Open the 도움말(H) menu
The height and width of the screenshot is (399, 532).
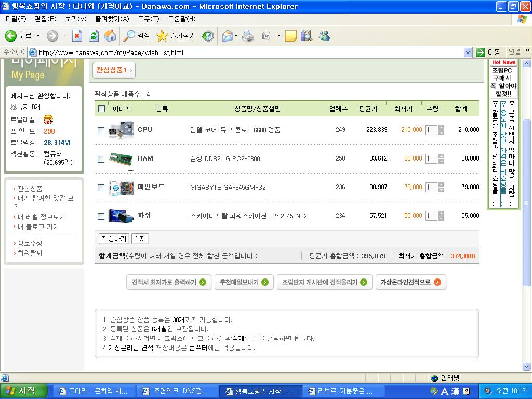(x=181, y=19)
